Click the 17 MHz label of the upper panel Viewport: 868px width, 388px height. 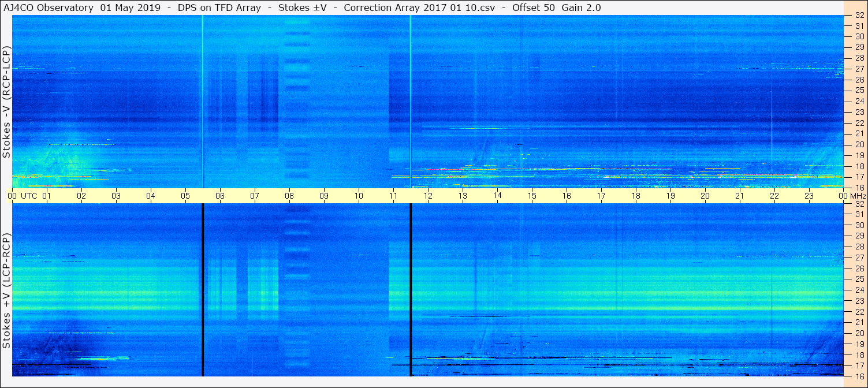(x=859, y=177)
